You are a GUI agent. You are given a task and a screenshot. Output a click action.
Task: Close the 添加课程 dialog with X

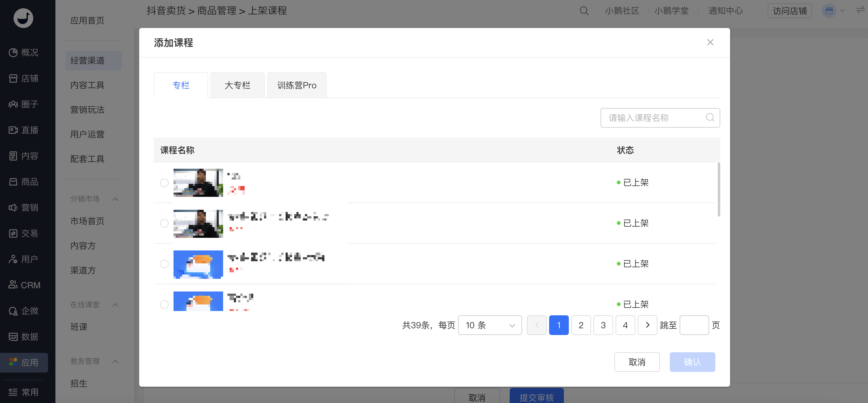710,42
